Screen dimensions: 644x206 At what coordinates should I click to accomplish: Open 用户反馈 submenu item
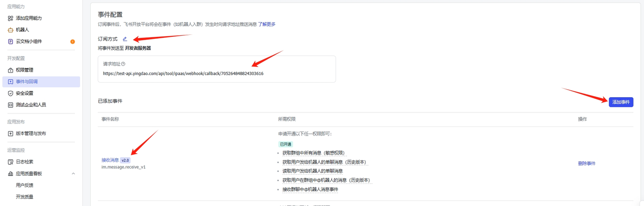25,185
